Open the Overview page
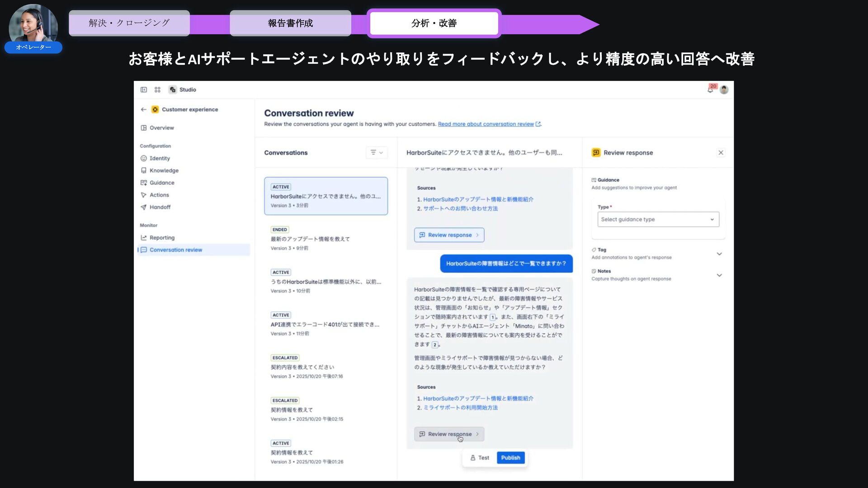This screenshot has width=868, height=488. tap(161, 128)
